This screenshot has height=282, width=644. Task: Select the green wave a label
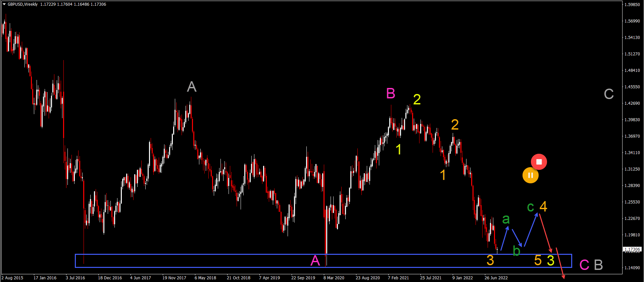pyautogui.click(x=506, y=220)
